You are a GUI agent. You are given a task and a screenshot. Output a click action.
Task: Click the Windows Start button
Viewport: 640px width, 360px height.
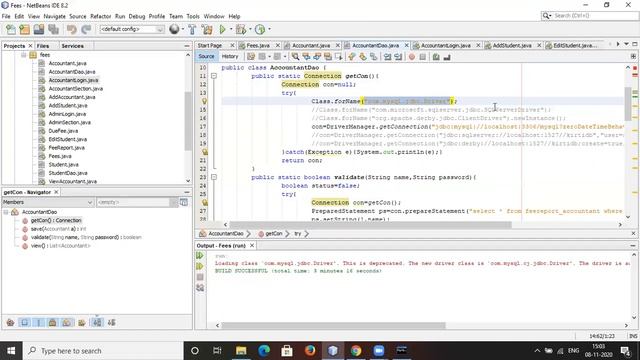click(x=11, y=351)
